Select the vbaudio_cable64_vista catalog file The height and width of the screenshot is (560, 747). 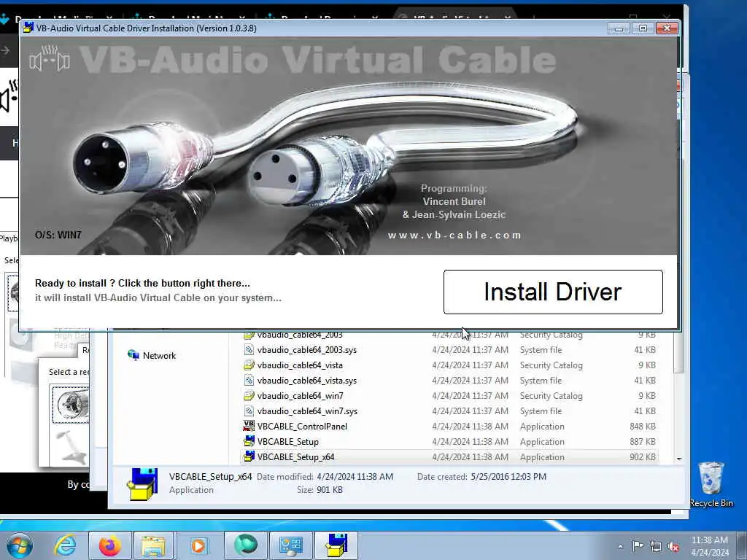(x=450, y=365)
